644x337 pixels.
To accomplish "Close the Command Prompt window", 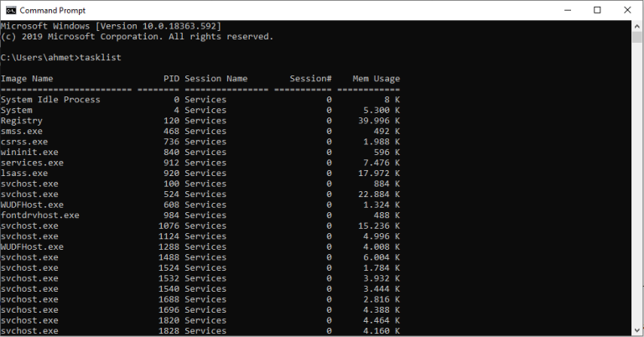I will click(627, 10).
